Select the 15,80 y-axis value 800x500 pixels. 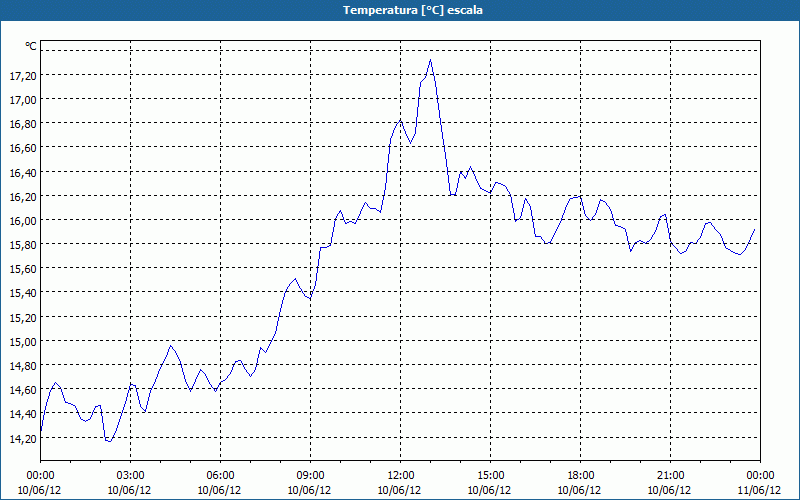23,245
